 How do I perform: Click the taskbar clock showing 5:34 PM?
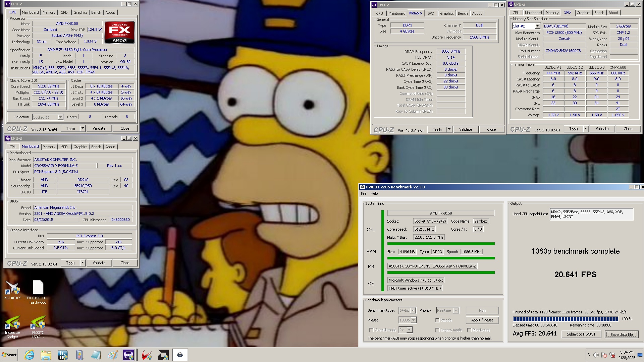click(x=627, y=355)
